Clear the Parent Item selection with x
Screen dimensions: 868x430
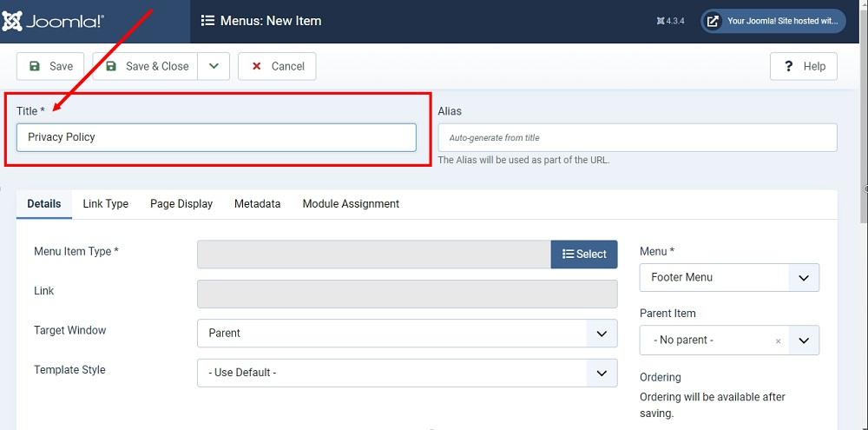(x=779, y=341)
